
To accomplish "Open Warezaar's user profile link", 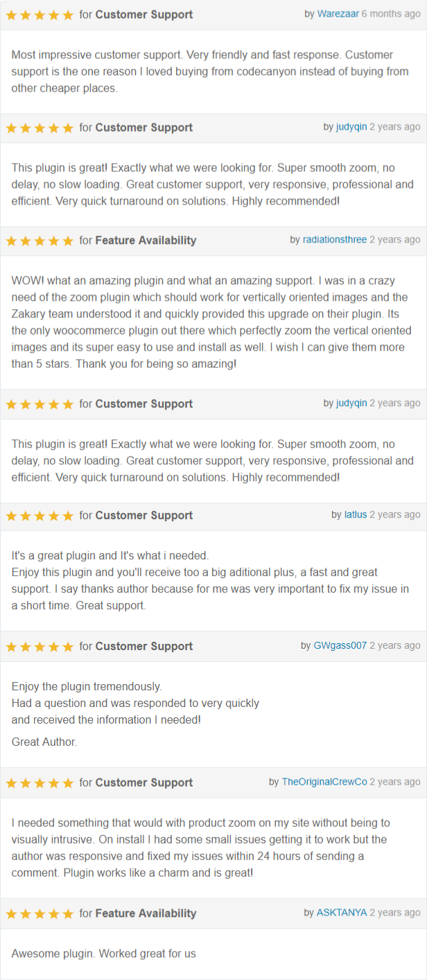I will coord(338,14).
